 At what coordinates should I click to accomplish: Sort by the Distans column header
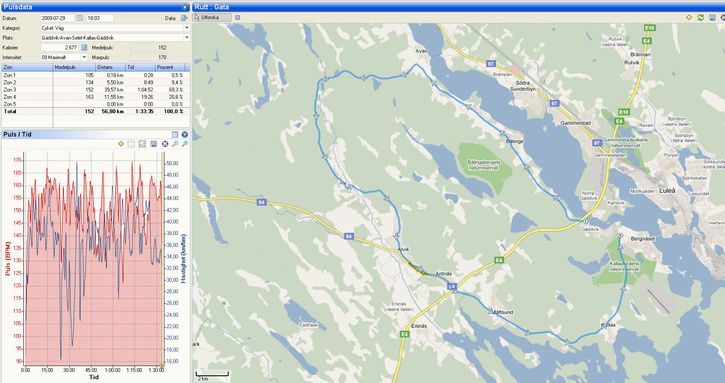click(x=107, y=67)
